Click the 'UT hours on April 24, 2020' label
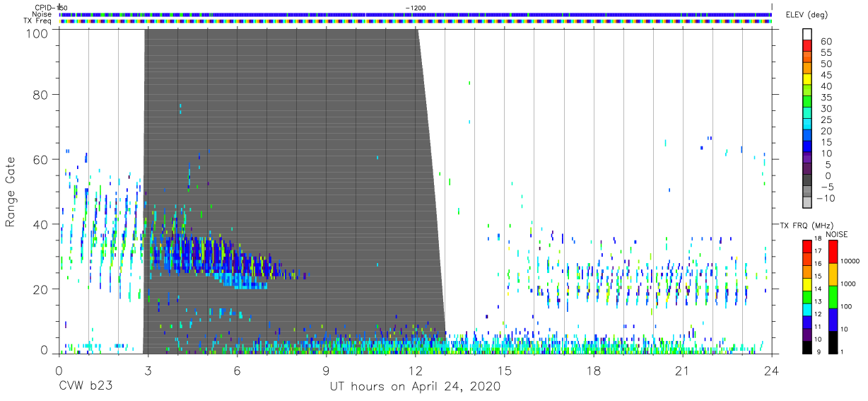 pos(414,387)
